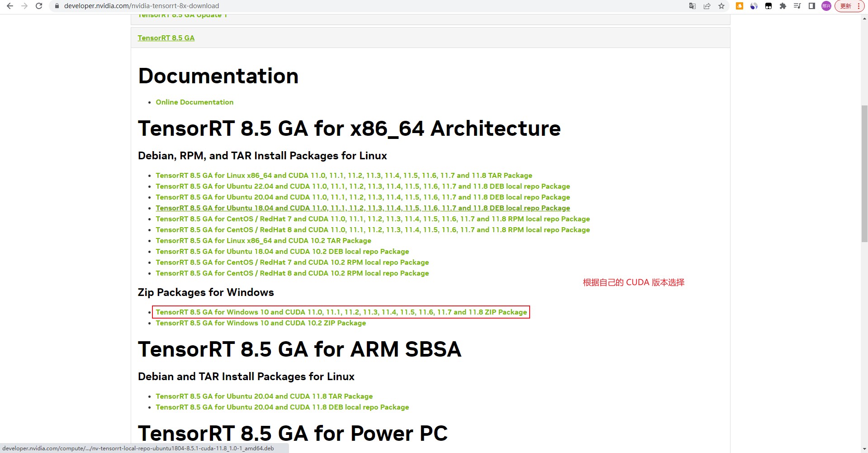Open CentOS / RedHat 7 CUDA 11.x RPM link
This screenshot has width=868, height=453.
373,219
